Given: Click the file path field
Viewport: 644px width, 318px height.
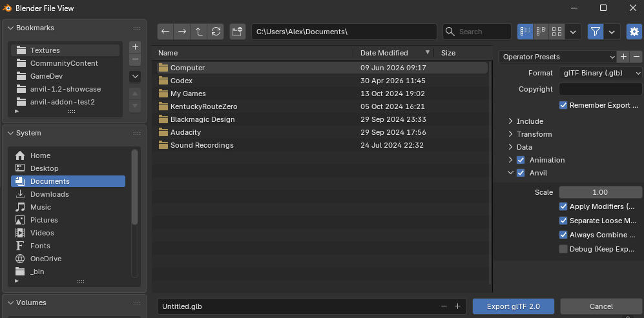Looking at the screenshot, I should (x=344, y=32).
